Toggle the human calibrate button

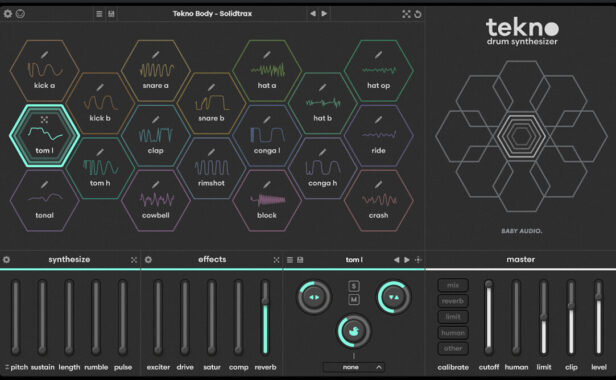click(453, 333)
